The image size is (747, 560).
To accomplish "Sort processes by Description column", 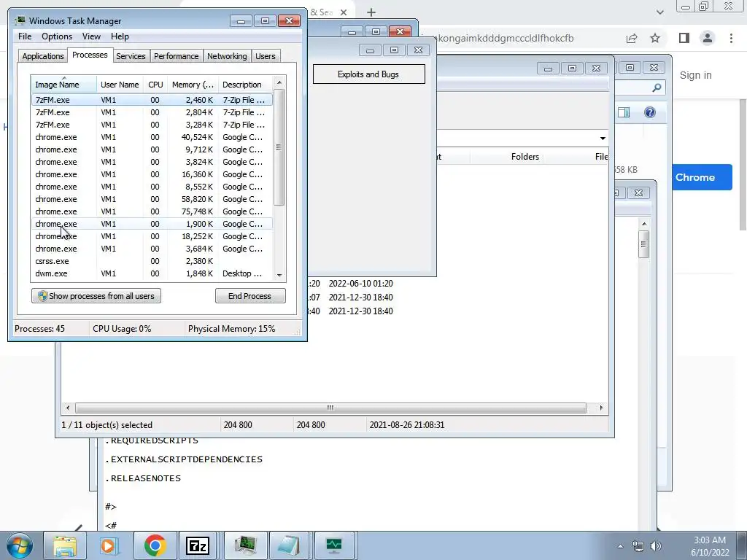I will (245, 85).
